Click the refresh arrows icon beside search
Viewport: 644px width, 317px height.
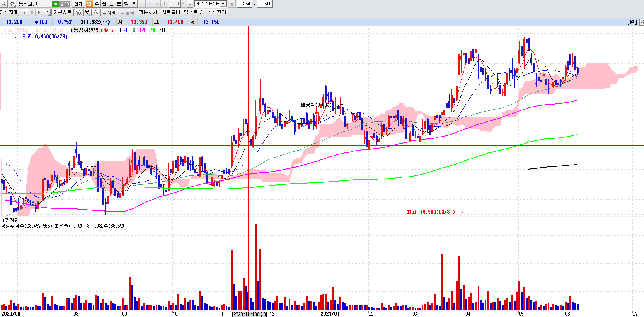click(x=12, y=4)
